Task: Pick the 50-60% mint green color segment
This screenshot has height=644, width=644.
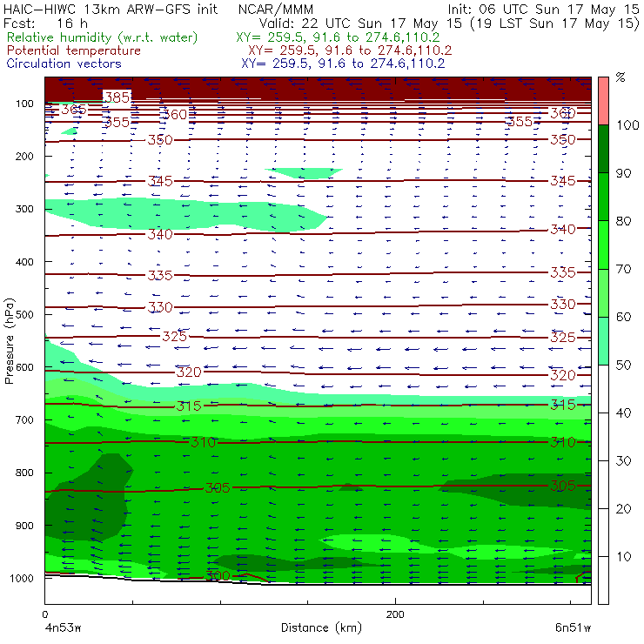Action: (603, 341)
